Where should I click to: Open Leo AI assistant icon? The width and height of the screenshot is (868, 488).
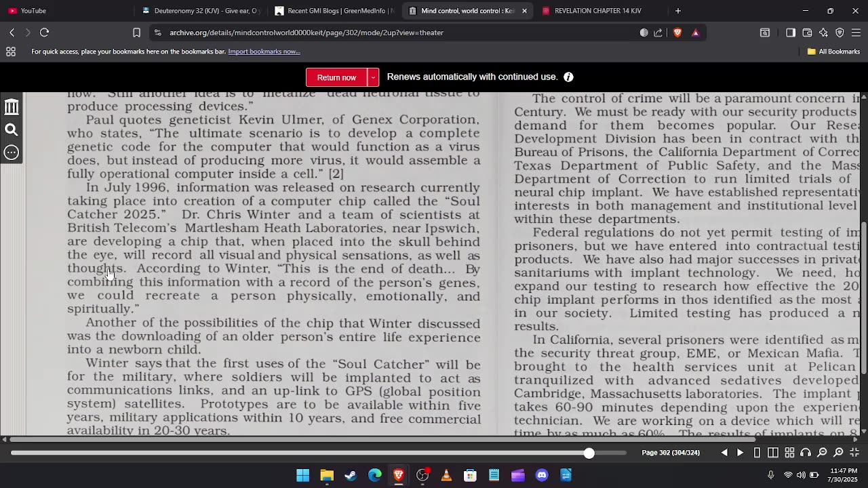(823, 33)
